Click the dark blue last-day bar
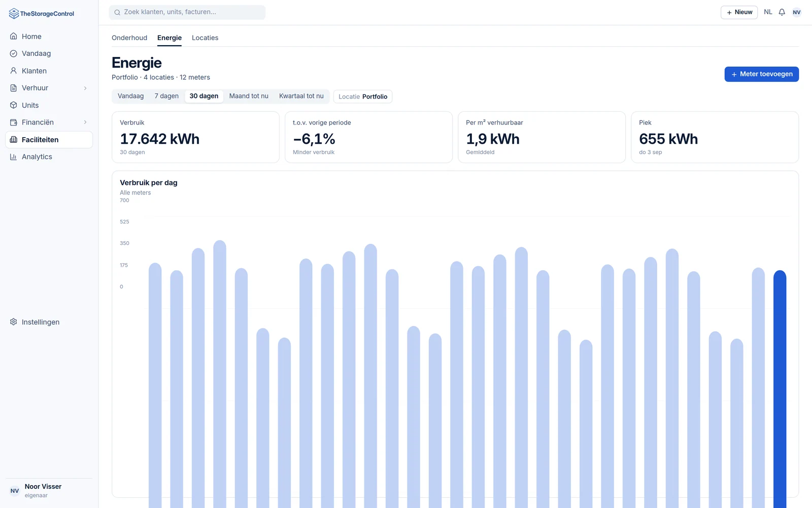This screenshot has height=508, width=812. click(x=780, y=389)
